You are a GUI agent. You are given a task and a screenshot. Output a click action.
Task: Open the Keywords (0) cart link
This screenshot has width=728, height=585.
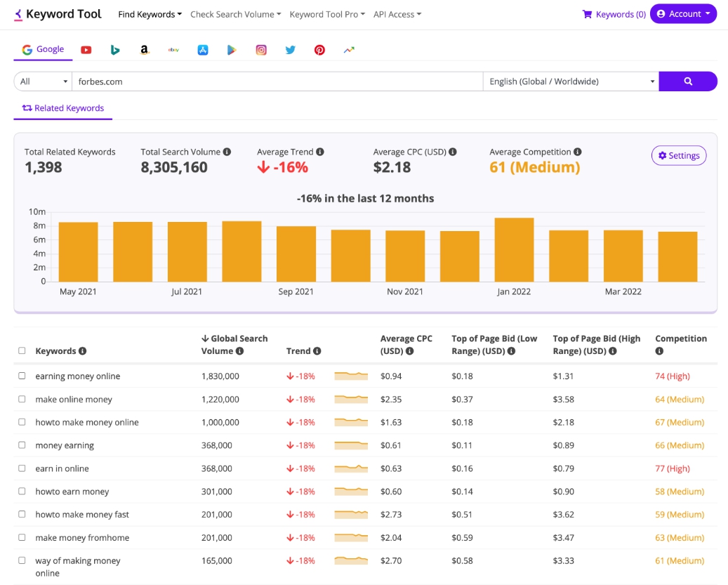coord(614,14)
